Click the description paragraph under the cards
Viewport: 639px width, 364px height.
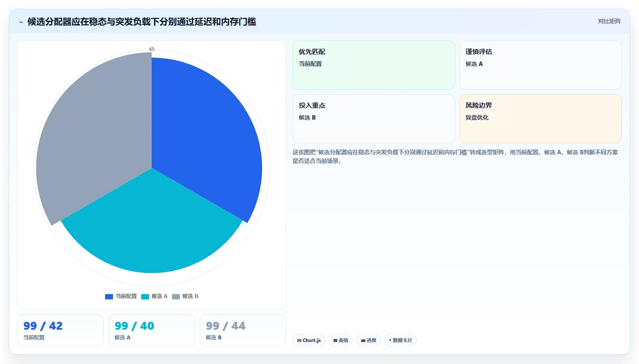click(456, 157)
